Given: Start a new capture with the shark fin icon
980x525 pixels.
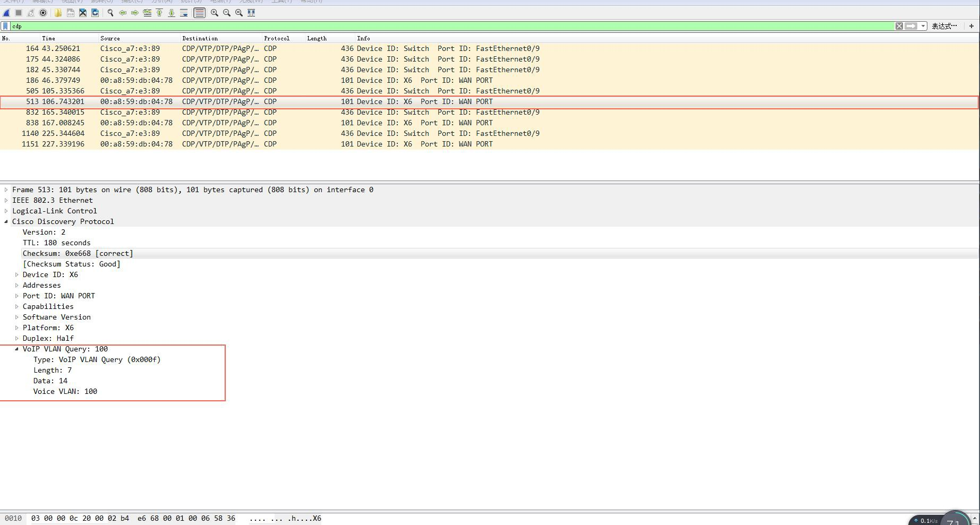Looking at the screenshot, I should (6, 13).
